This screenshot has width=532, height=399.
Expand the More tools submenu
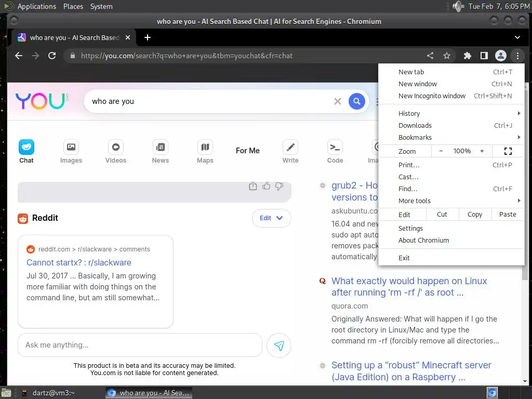pos(451,201)
